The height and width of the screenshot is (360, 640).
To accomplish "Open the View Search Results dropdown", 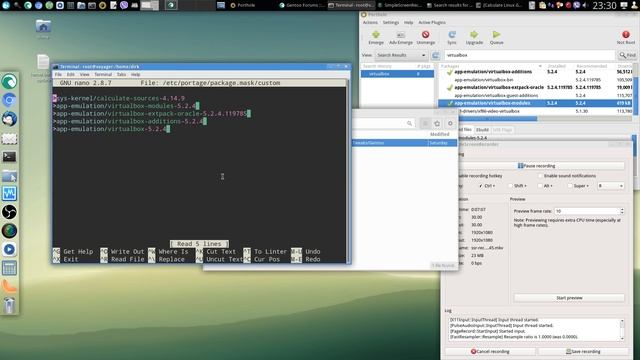I will coord(400,55).
